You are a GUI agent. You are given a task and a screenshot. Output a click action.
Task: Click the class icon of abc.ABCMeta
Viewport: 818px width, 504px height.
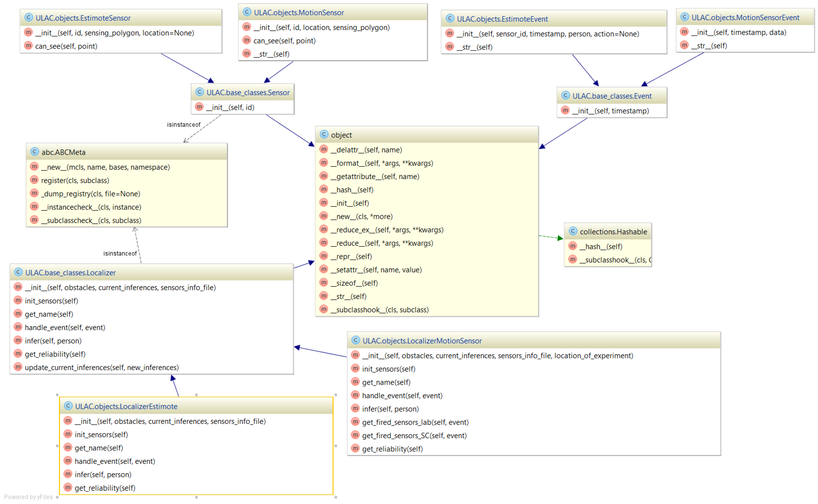pyautogui.click(x=35, y=152)
